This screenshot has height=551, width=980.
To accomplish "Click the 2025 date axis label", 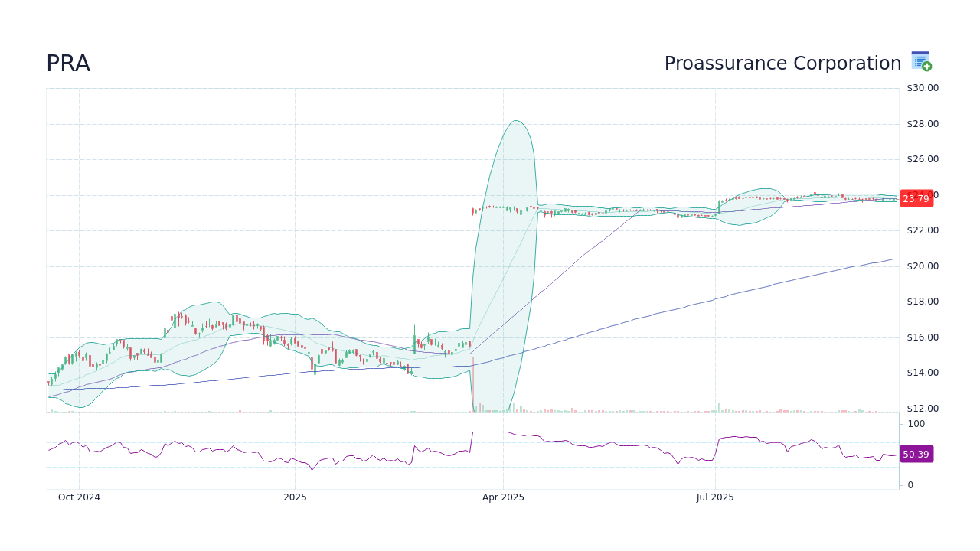I will (x=295, y=497).
